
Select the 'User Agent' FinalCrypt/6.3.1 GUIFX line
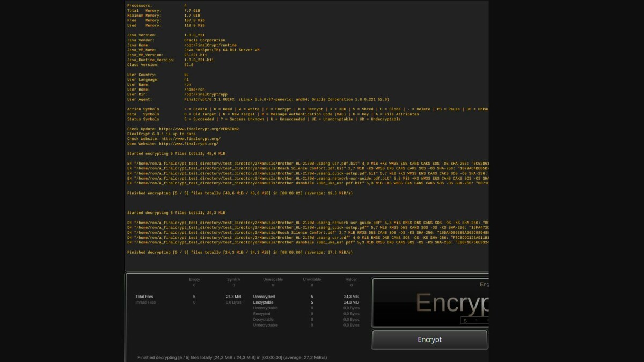click(x=258, y=99)
